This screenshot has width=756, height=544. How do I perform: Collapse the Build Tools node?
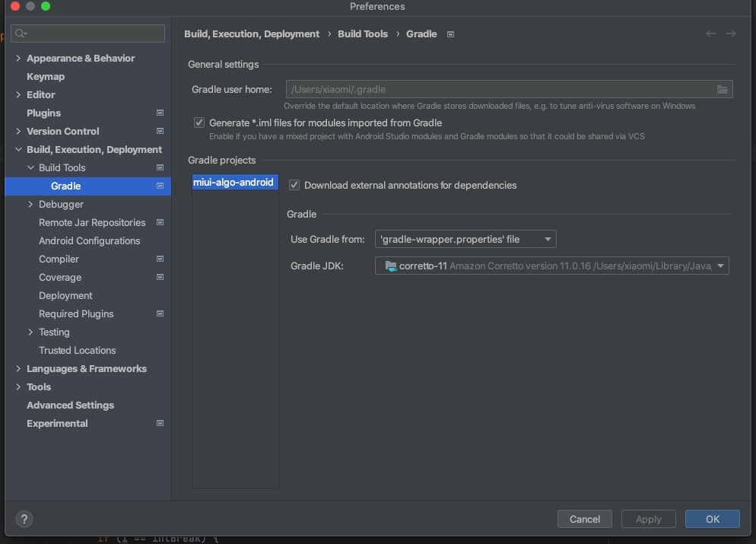tap(30, 168)
